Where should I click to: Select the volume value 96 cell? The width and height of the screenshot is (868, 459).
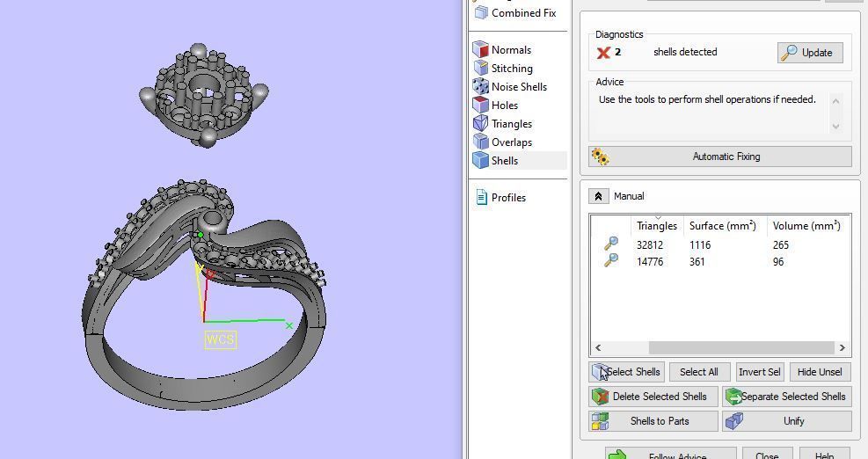[x=778, y=261]
